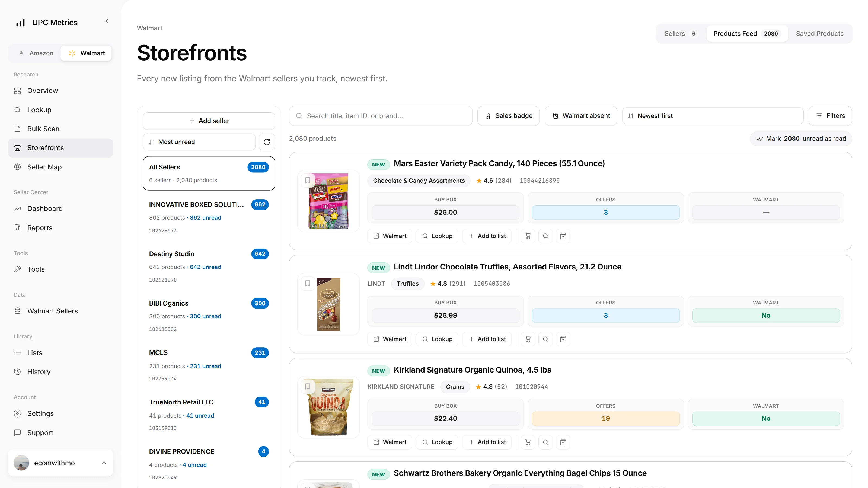Open Most unread sort dropdown
The width and height of the screenshot is (868, 488).
tap(199, 142)
